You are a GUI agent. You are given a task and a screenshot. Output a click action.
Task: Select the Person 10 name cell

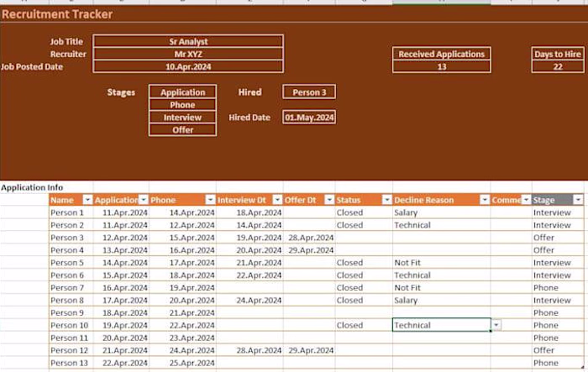(71, 325)
